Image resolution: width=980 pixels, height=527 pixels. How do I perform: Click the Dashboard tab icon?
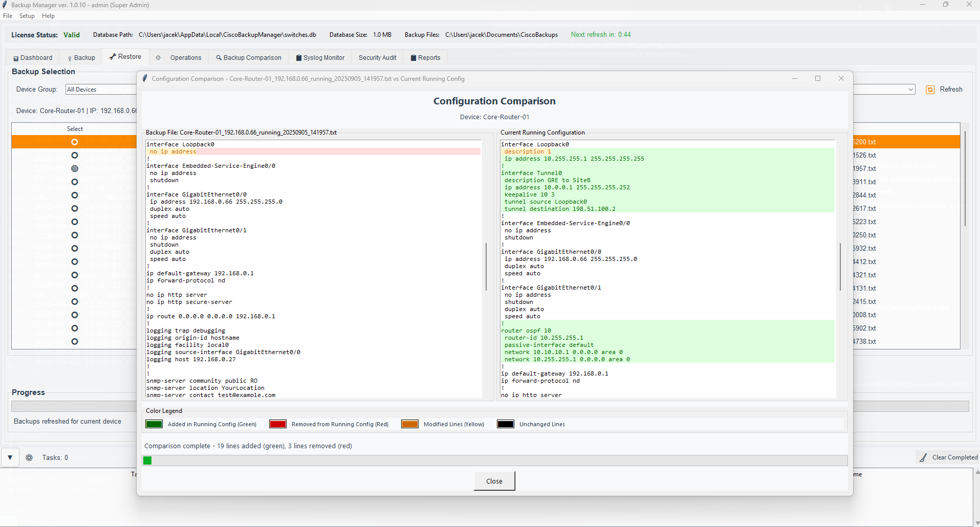point(16,58)
